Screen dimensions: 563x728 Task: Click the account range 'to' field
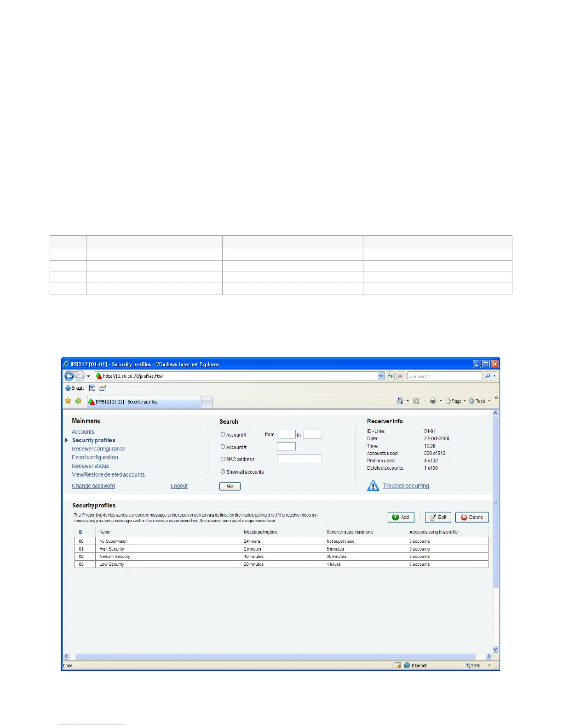[x=312, y=434]
